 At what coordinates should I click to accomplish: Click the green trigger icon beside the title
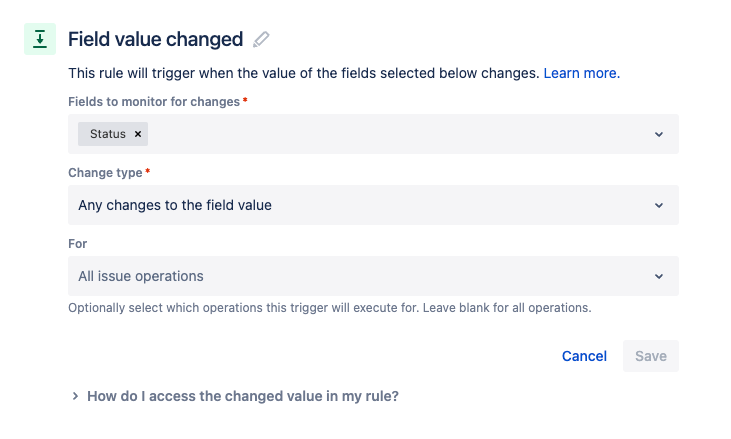[x=40, y=39]
